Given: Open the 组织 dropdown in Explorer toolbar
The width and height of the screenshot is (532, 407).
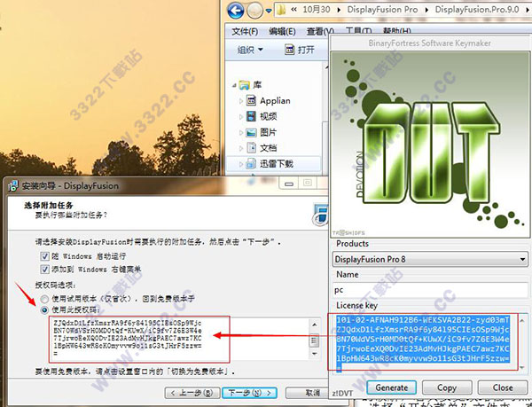Looking at the screenshot, I should (x=250, y=50).
